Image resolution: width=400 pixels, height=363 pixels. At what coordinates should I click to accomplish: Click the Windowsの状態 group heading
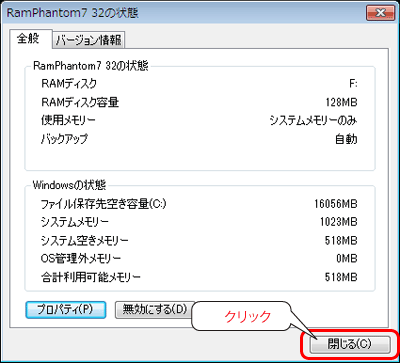69,185
